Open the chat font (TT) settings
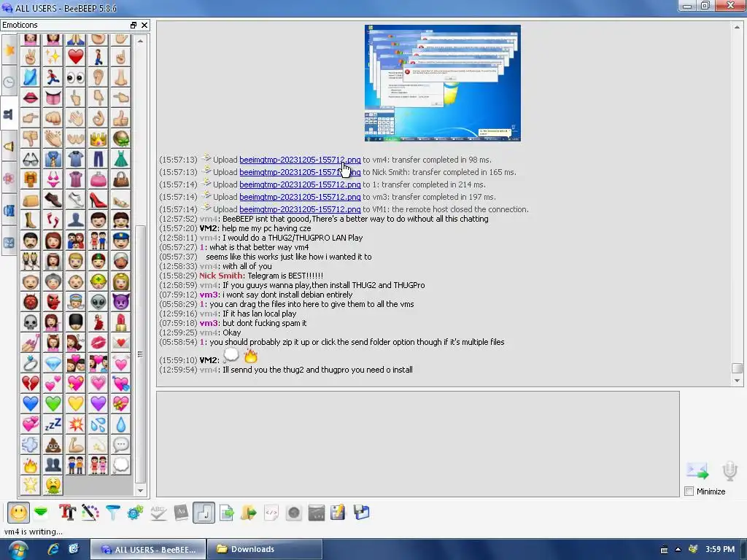 click(67, 513)
